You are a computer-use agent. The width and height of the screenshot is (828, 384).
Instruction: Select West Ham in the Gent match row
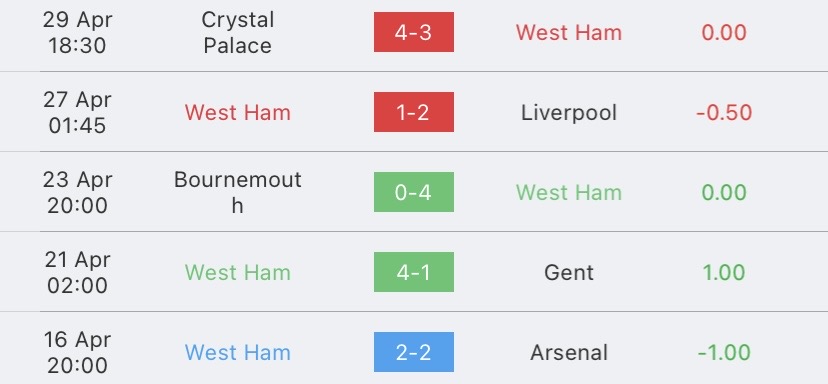coord(238,273)
